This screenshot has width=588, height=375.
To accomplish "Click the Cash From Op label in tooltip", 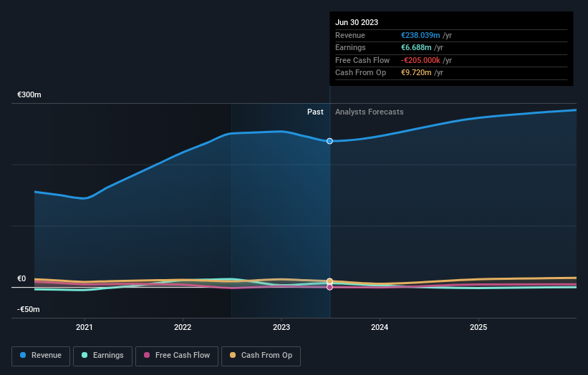I will tap(360, 73).
